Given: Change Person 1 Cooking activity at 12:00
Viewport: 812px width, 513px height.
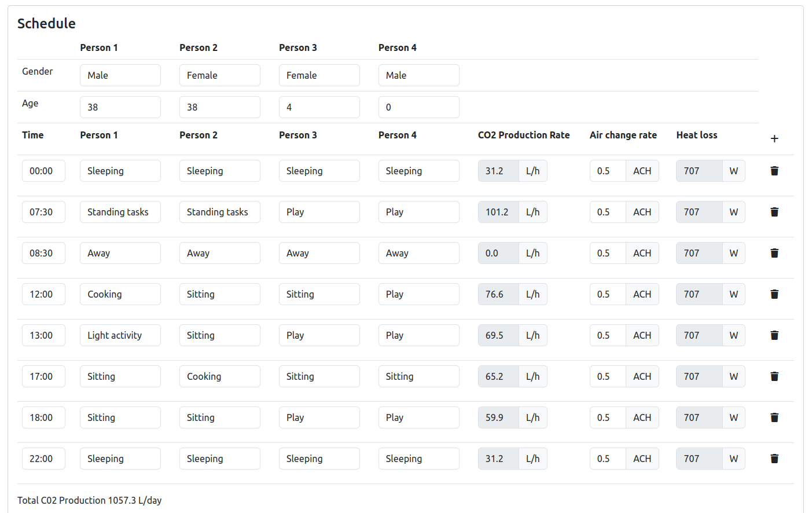Looking at the screenshot, I should (x=120, y=294).
